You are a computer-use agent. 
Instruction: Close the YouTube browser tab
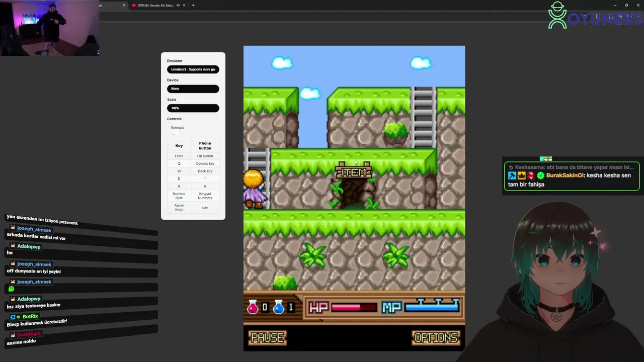pos(184,5)
